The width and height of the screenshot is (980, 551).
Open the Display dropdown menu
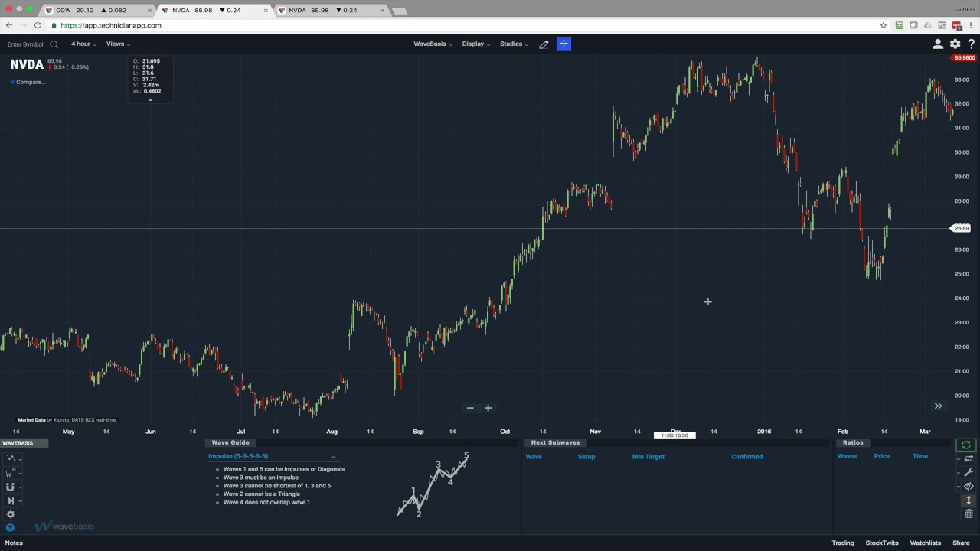pyautogui.click(x=475, y=44)
